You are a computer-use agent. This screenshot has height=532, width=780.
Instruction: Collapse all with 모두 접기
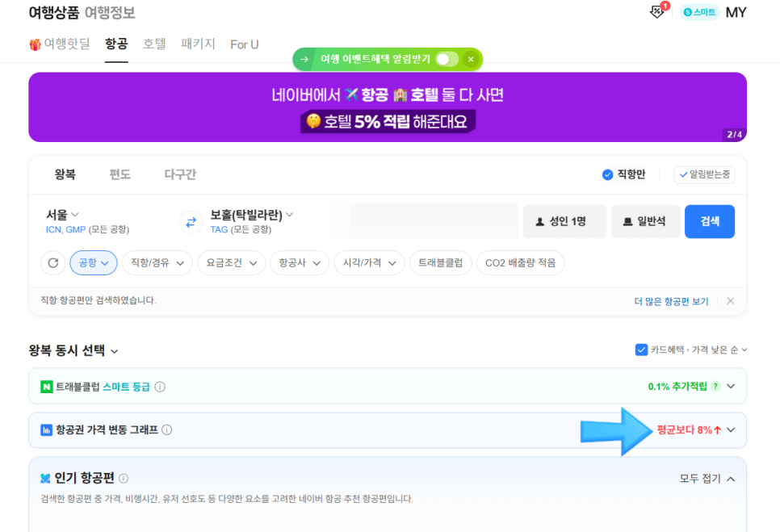[x=707, y=478]
